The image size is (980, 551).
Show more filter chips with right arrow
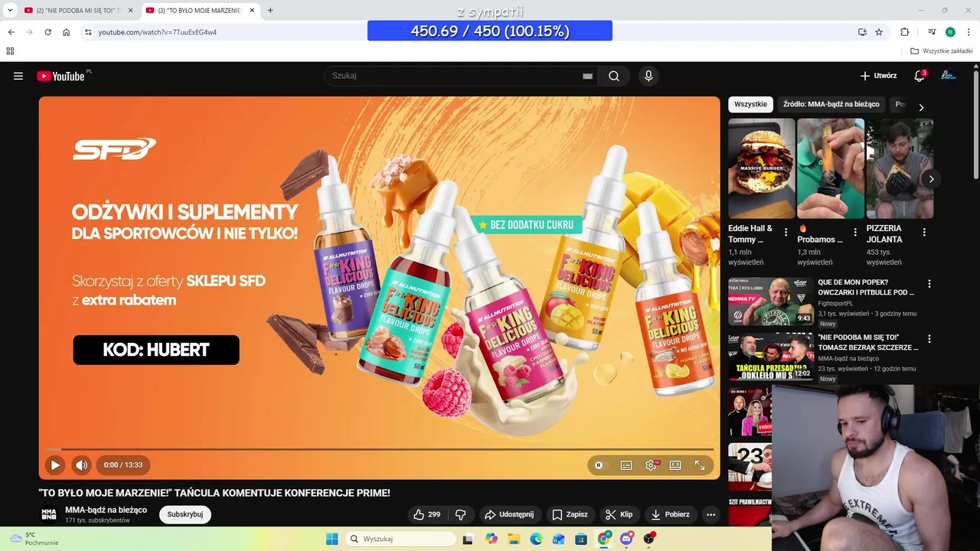921,107
